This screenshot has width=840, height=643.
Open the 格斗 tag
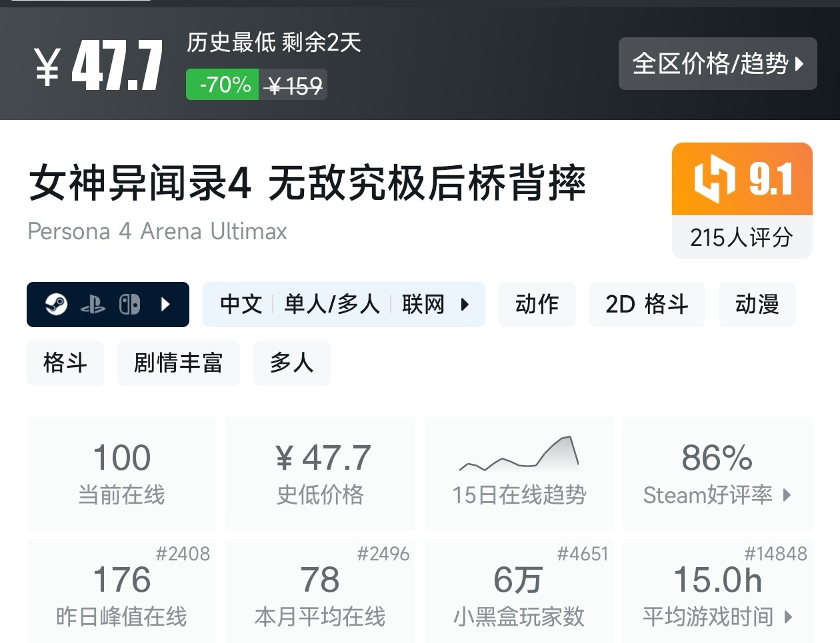[x=65, y=363]
